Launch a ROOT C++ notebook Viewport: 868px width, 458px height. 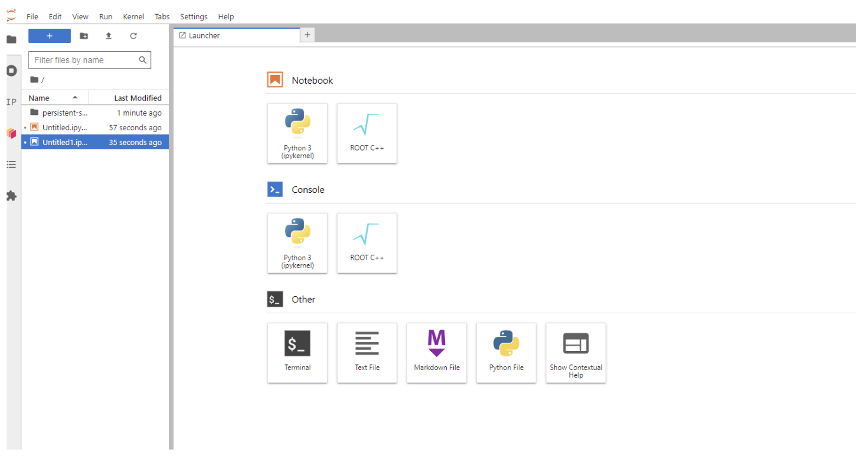367,134
